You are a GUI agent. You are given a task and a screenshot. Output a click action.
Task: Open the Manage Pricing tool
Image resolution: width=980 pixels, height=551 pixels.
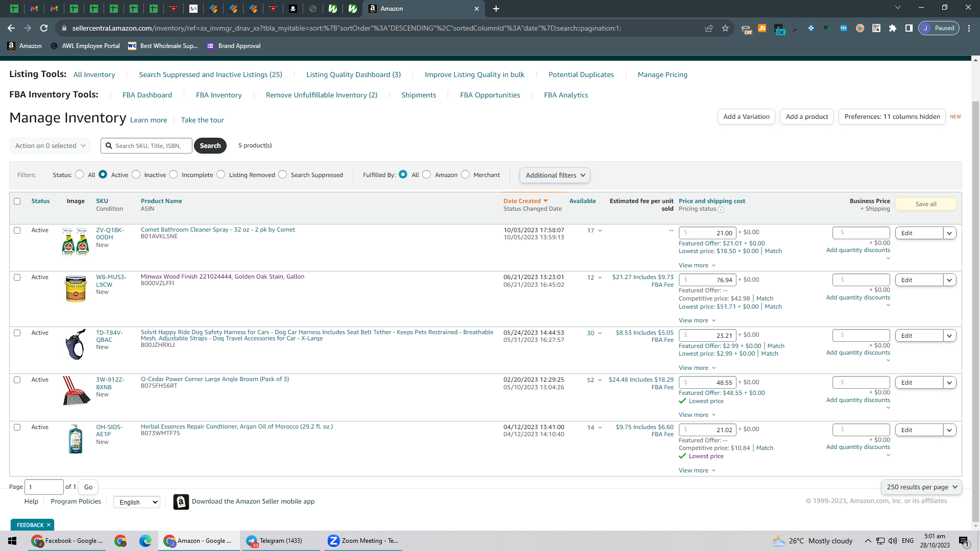pyautogui.click(x=663, y=74)
